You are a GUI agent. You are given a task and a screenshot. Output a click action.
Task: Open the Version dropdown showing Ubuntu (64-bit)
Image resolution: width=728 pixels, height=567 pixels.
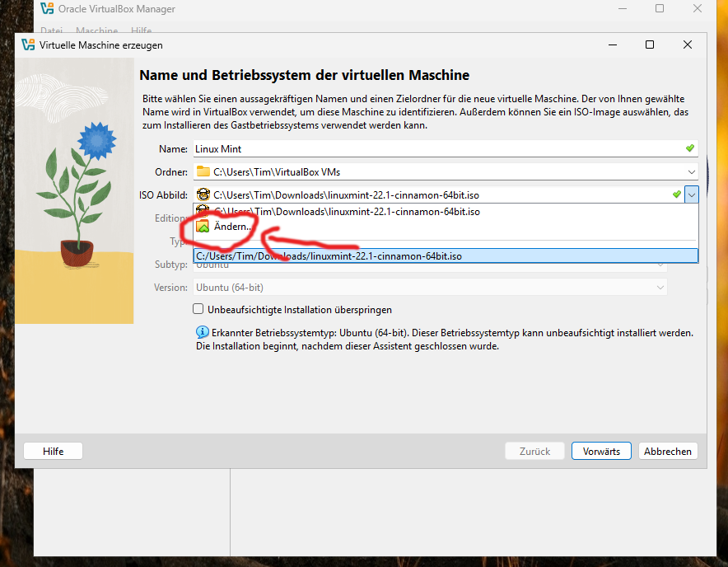(430, 288)
